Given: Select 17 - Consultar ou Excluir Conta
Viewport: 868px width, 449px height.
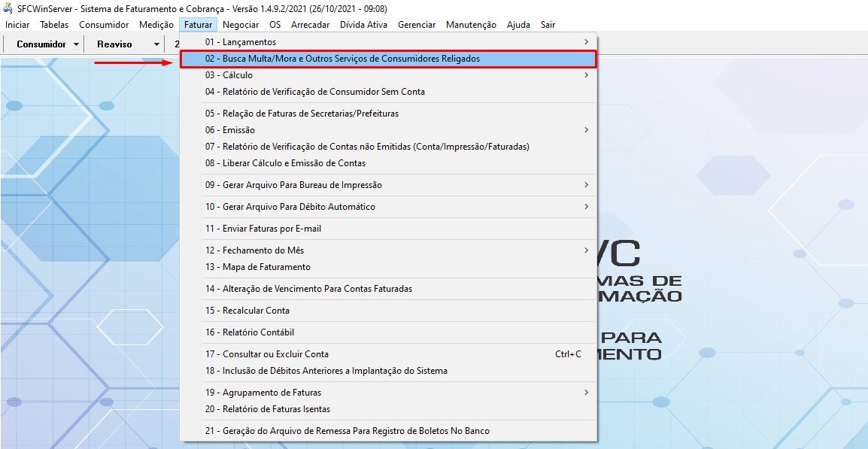Looking at the screenshot, I should [x=266, y=354].
